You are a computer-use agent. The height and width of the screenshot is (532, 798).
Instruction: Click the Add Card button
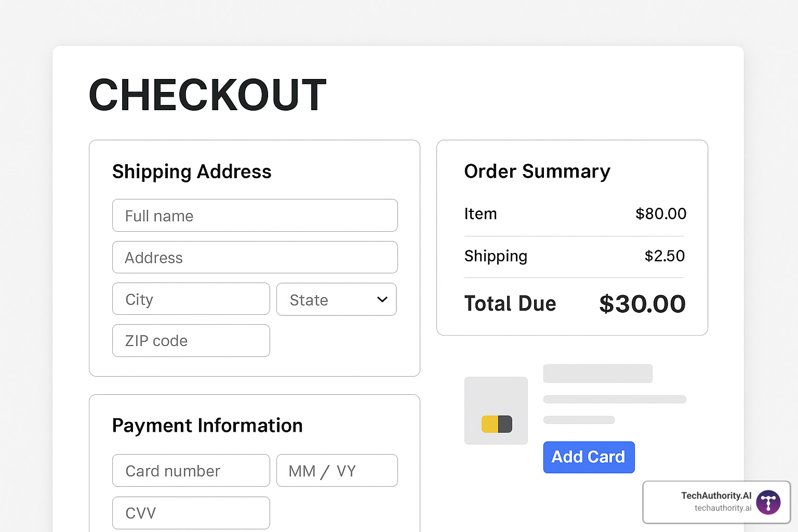(x=589, y=457)
